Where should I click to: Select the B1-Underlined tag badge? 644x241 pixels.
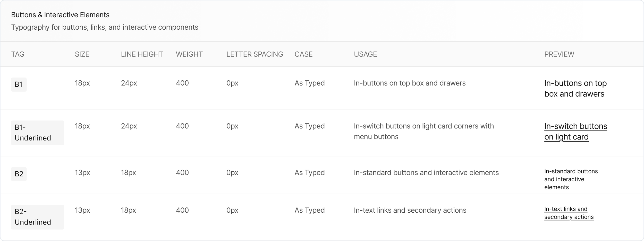pos(38,133)
